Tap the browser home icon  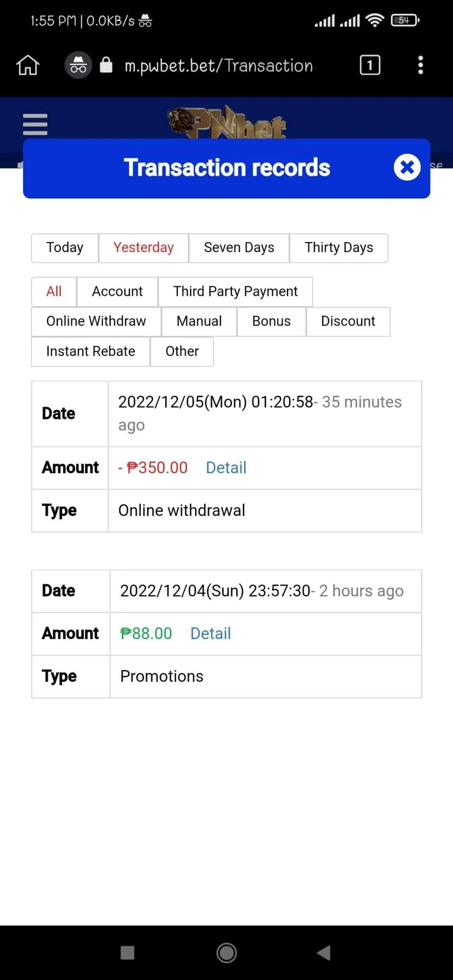28,65
